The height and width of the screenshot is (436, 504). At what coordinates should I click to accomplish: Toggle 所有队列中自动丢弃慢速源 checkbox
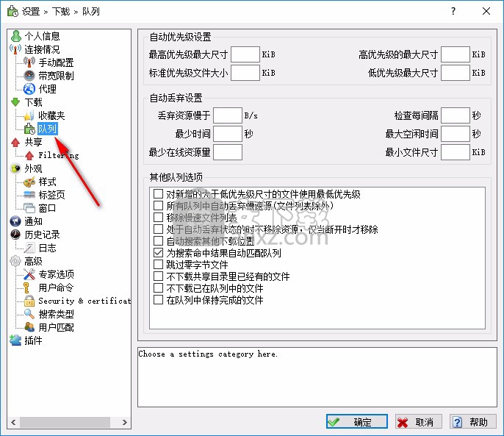point(158,205)
